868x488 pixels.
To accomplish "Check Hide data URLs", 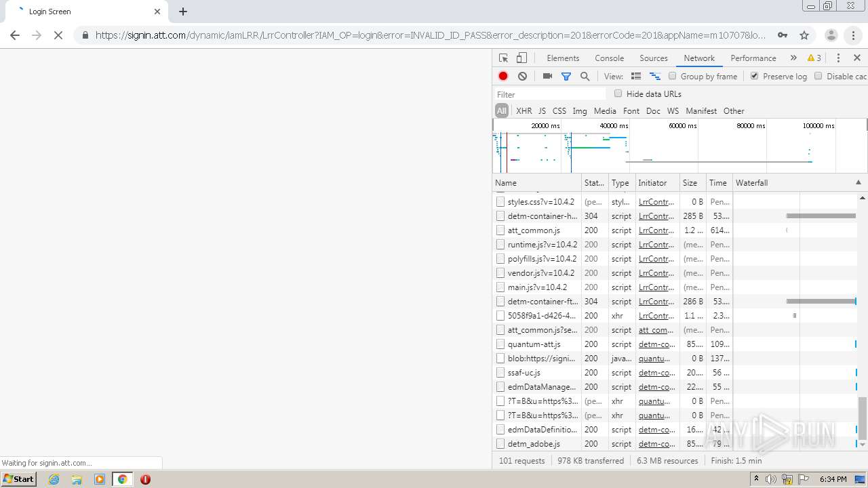I will [618, 94].
